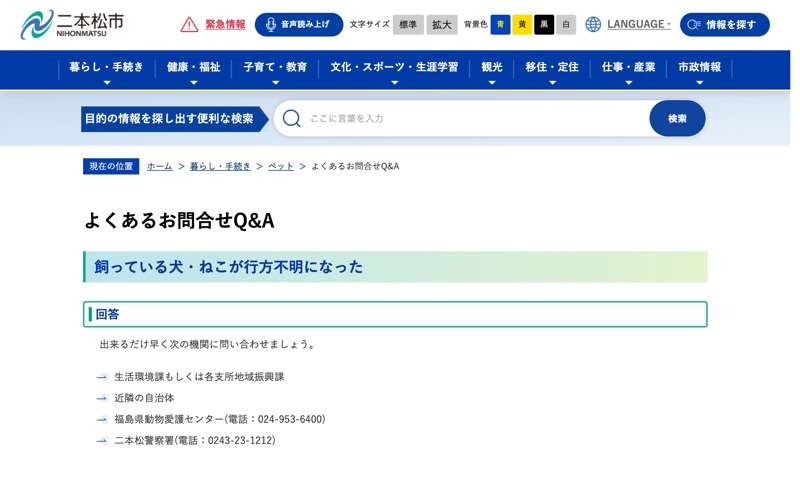Open 仕事・産業 menu
Screen dimensions: 800x500
629,67
